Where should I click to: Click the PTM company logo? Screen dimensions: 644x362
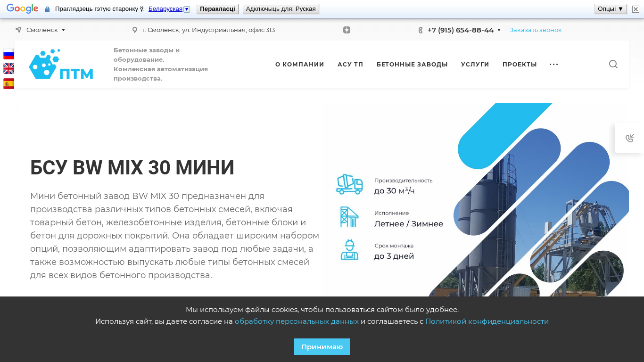point(61,64)
